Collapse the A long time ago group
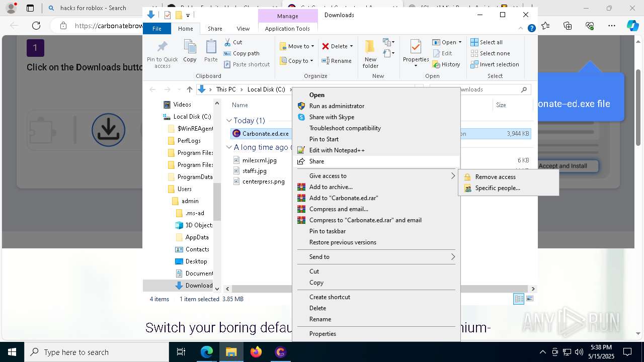This screenshot has height=362, width=644. click(x=229, y=147)
